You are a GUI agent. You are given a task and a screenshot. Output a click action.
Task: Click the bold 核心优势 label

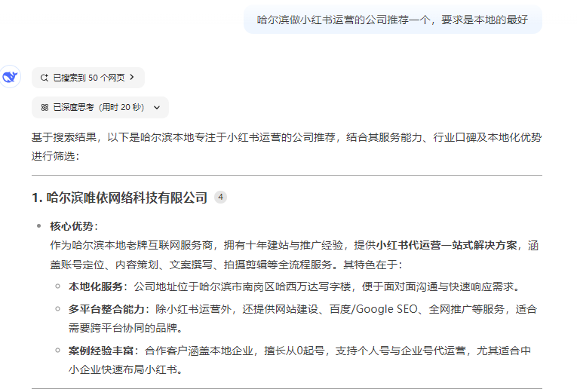[x=73, y=226]
